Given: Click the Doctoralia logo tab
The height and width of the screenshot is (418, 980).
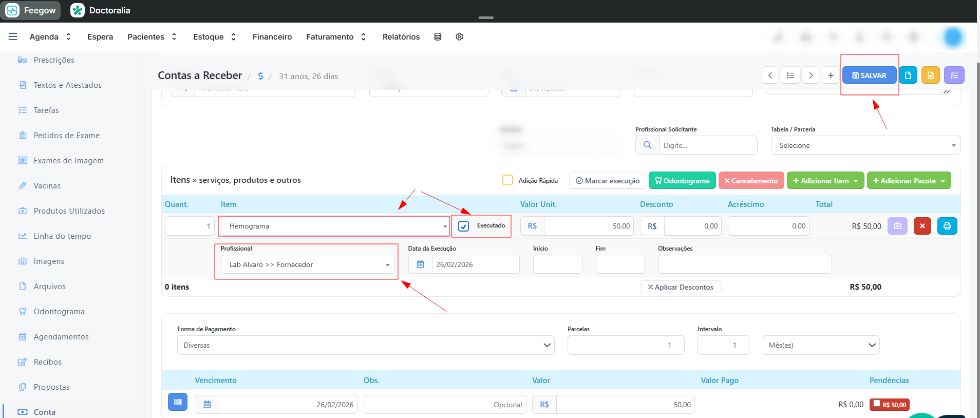Looking at the screenshot, I should (101, 10).
